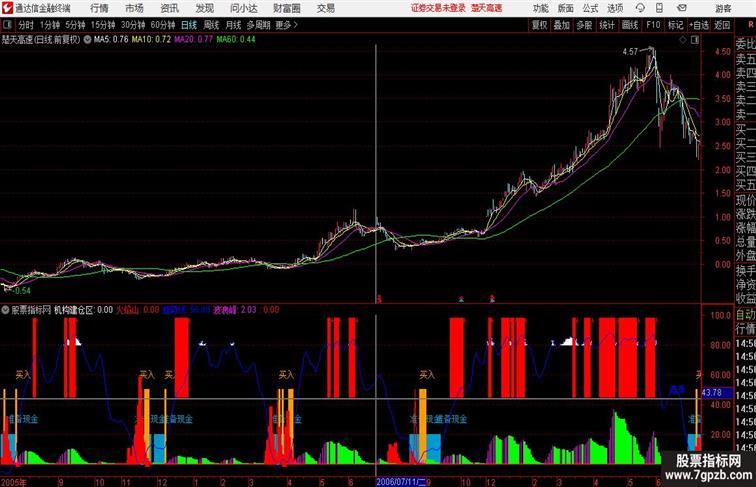Click the 游客 guest account label
Screen dimensions: 756x487
click(x=723, y=8)
